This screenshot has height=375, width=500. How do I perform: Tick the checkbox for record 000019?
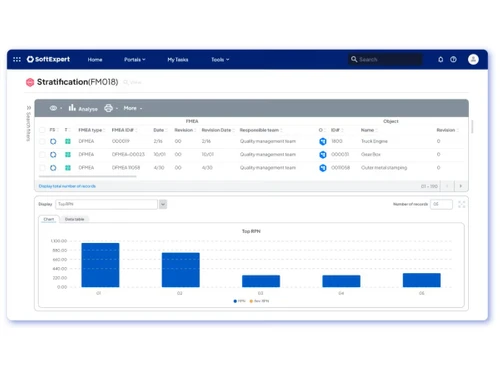click(42, 141)
